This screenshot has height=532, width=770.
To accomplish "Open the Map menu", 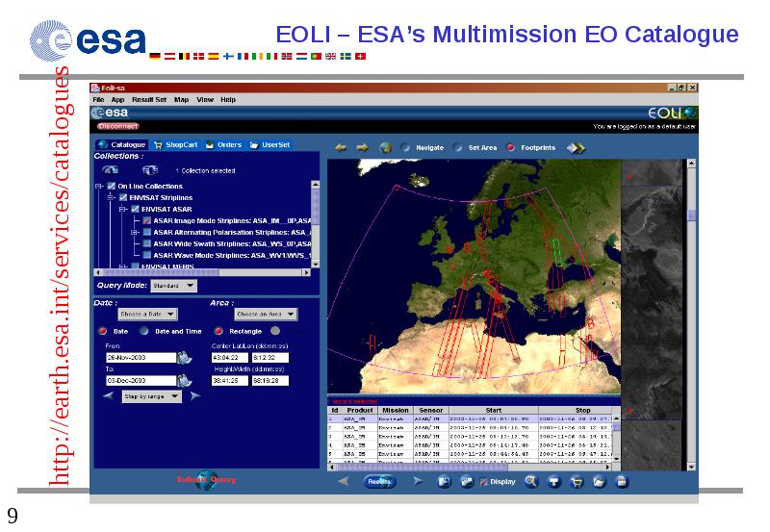I will [x=181, y=100].
